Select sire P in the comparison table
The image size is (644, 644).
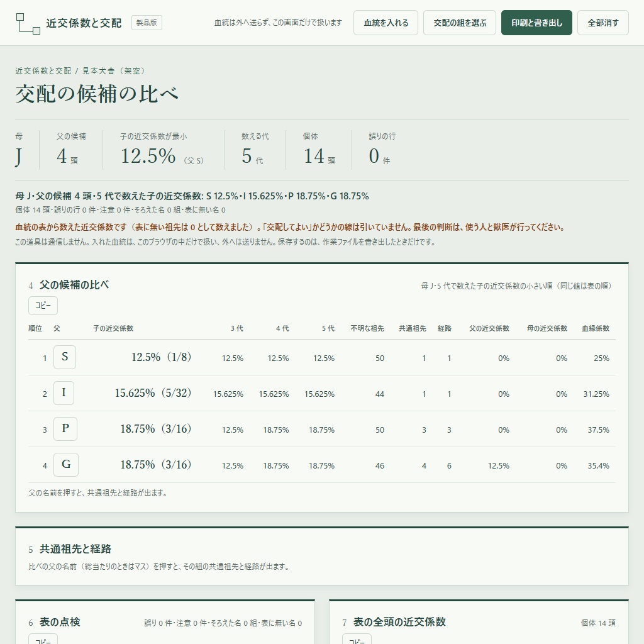point(65,428)
